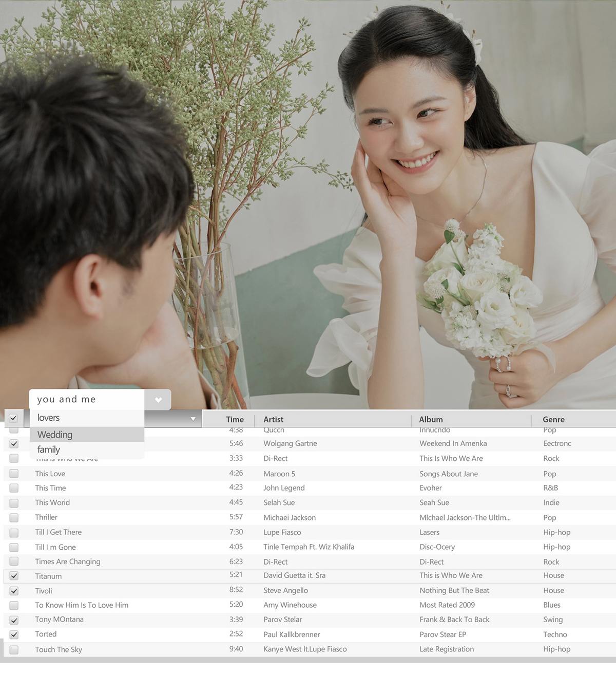The image size is (616, 673).
Task: Click album 'Weekend In Amenka'
Action: 453,443
